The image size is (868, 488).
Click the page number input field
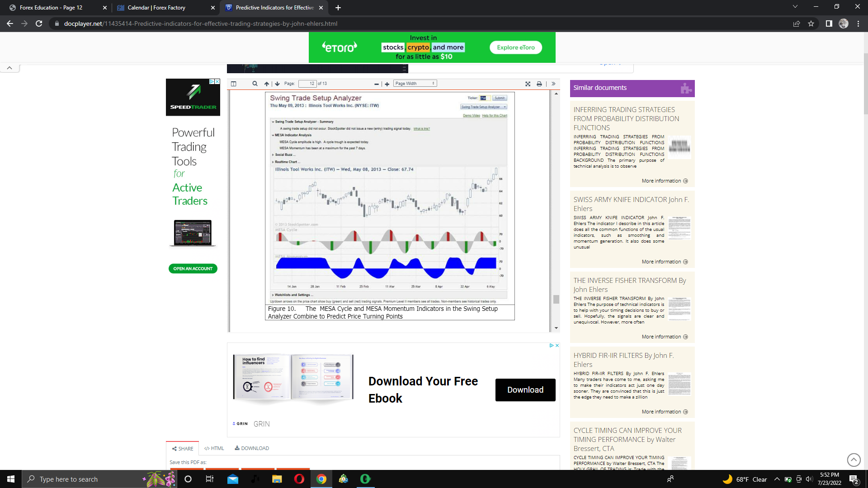pos(307,84)
